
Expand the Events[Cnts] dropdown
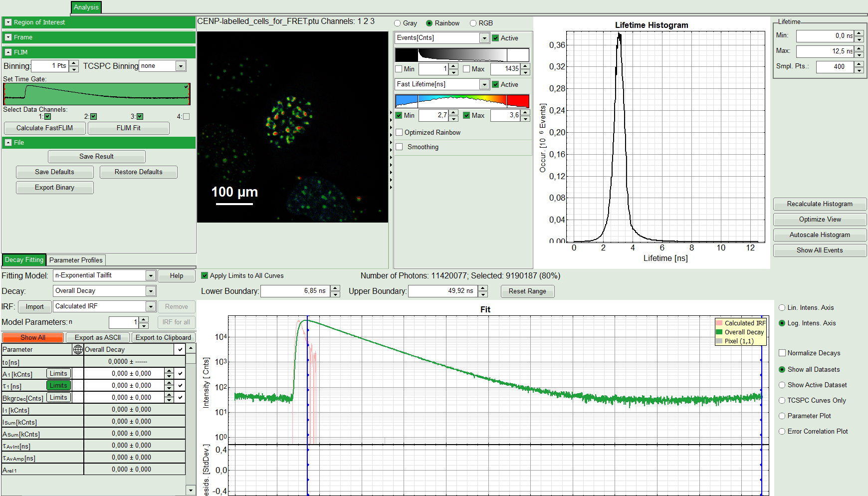[x=484, y=38]
